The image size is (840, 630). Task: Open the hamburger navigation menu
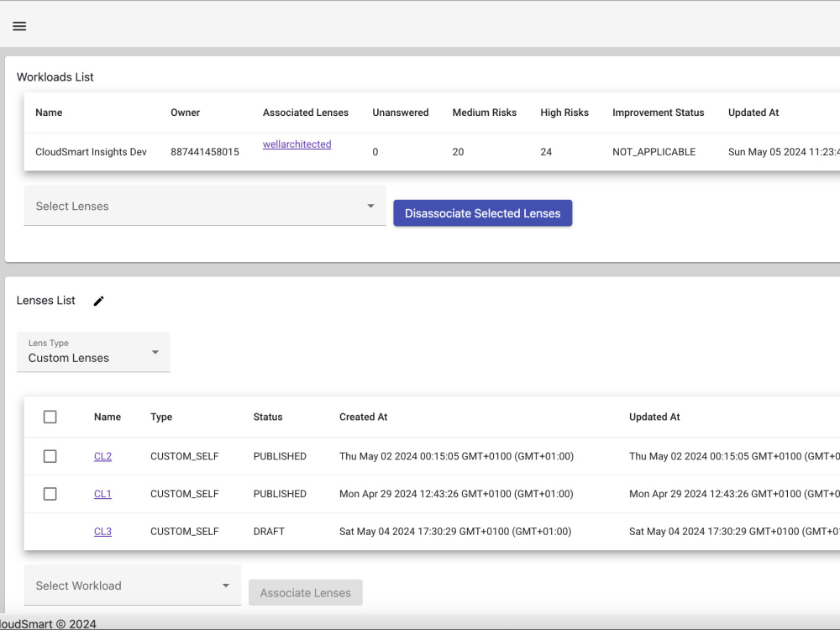tap(19, 25)
